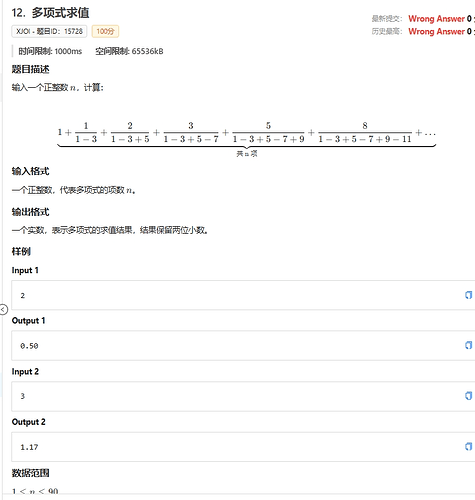
Task: Click the 输入格式 section heading
Action: pyautogui.click(x=30, y=171)
